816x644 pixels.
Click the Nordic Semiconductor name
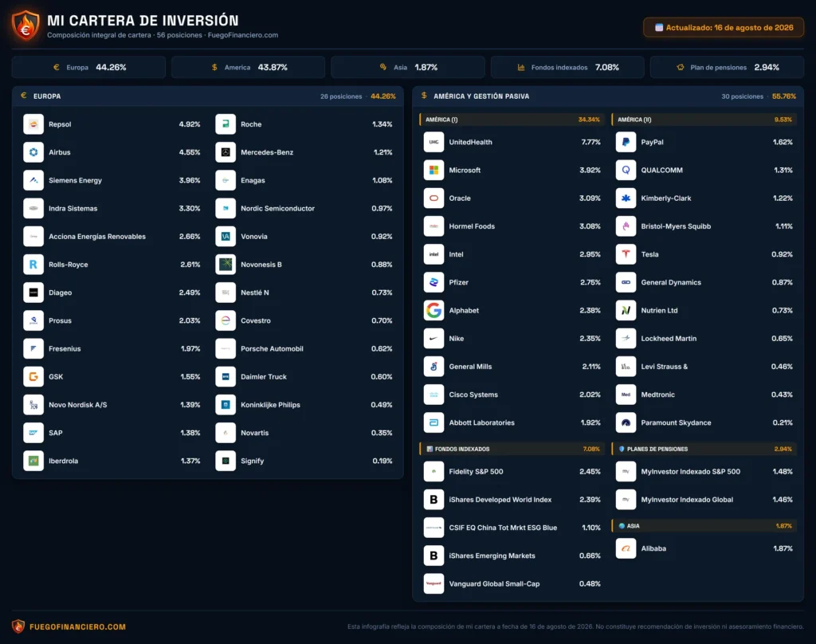(278, 209)
